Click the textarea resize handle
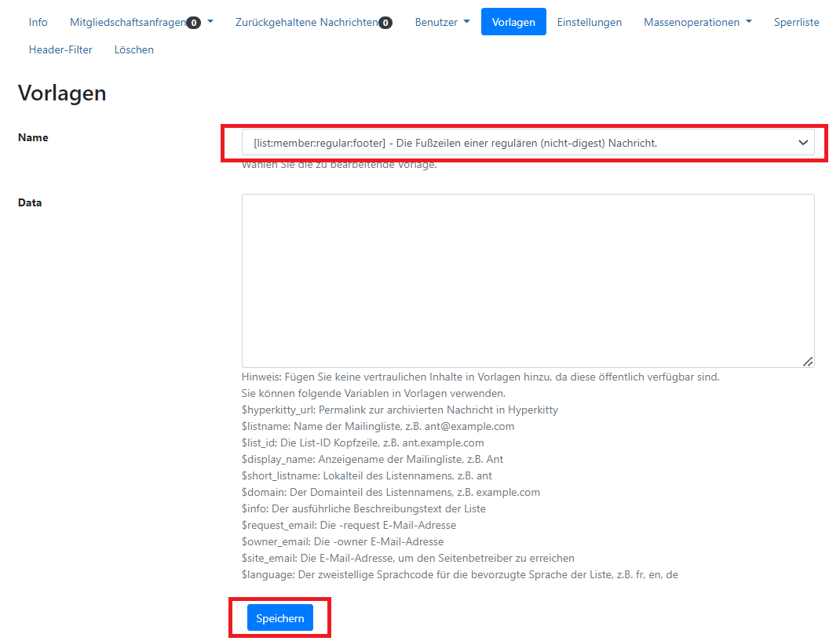This screenshot has width=840, height=641. click(x=809, y=362)
